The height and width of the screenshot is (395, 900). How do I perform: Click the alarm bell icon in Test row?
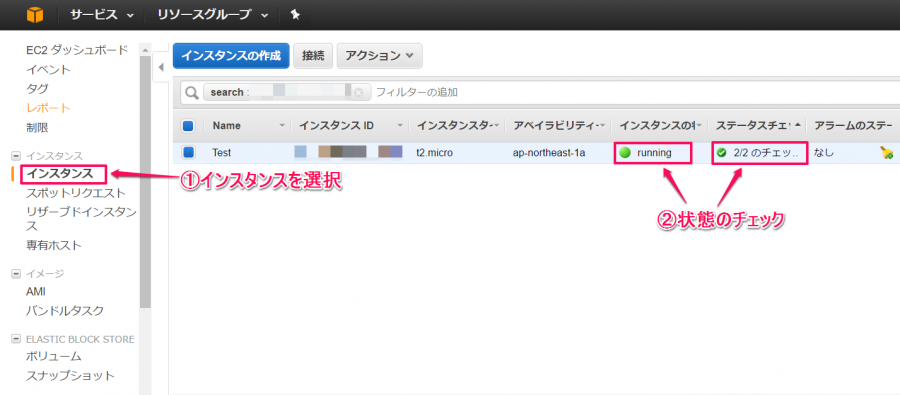(x=887, y=153)
